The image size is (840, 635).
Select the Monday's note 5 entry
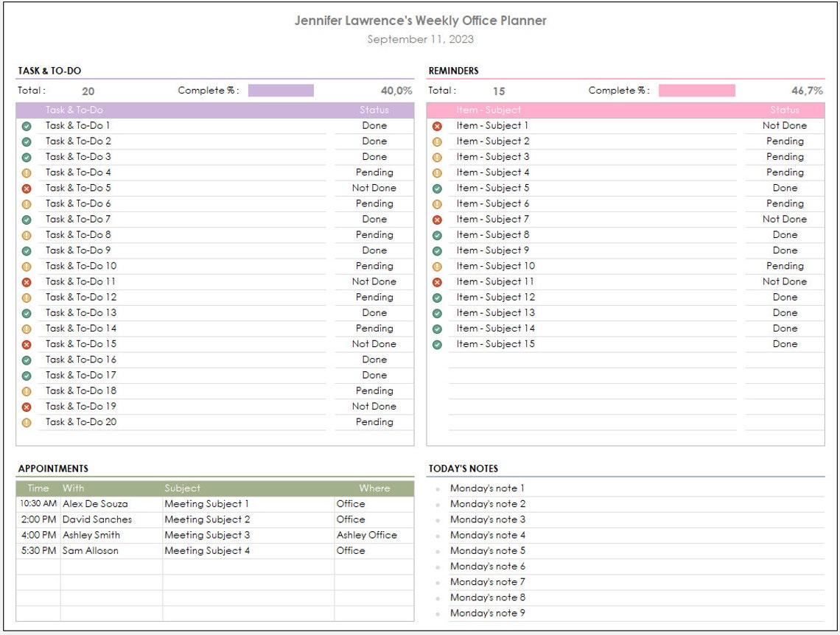488,551
